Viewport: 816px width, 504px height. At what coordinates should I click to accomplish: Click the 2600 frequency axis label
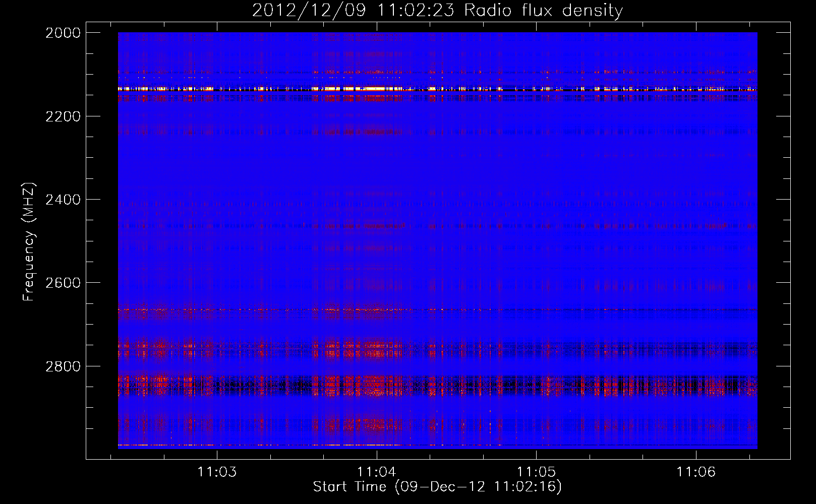tap(63, 283)
